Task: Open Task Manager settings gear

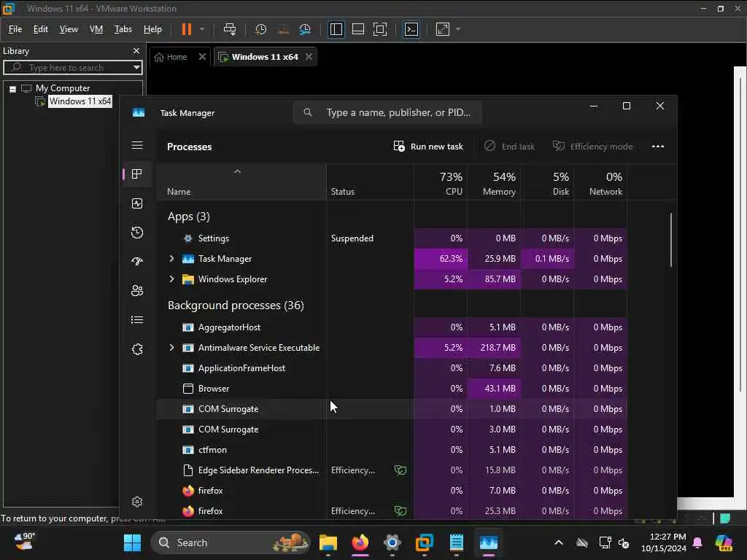Action: pos(137,502)
